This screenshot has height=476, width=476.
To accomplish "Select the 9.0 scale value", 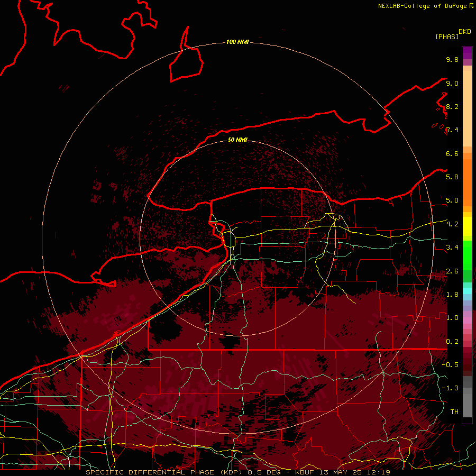I will click(x=452, y=83).
